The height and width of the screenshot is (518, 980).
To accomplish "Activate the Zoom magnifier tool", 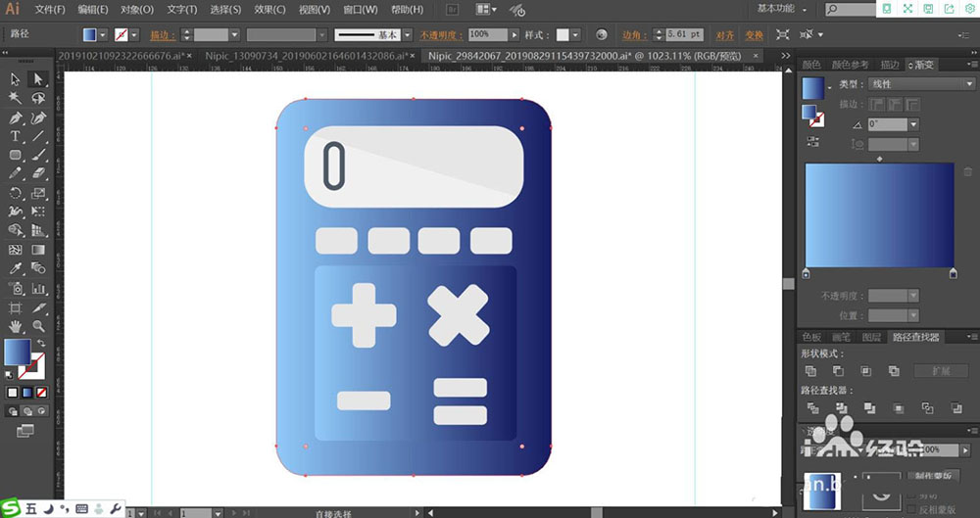I will point(38,326).
